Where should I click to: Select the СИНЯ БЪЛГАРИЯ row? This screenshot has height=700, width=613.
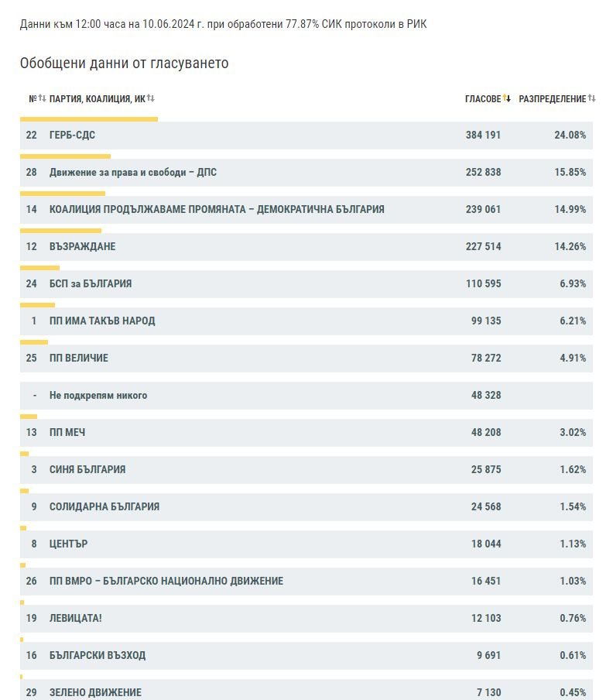tap(306, 470)
